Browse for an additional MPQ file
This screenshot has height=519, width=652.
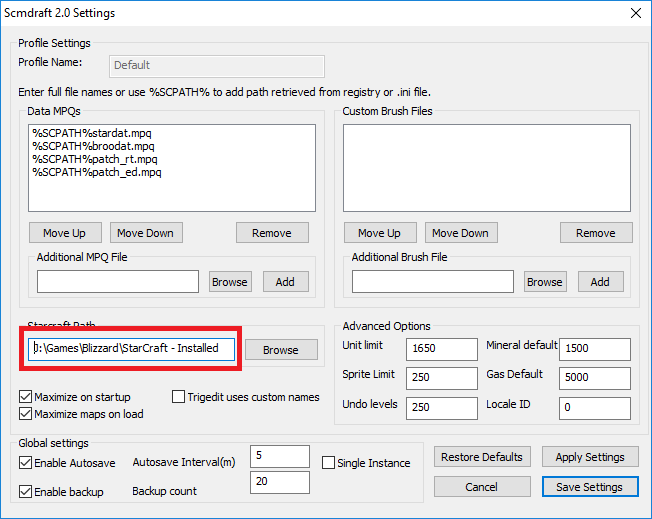[229, 282]
